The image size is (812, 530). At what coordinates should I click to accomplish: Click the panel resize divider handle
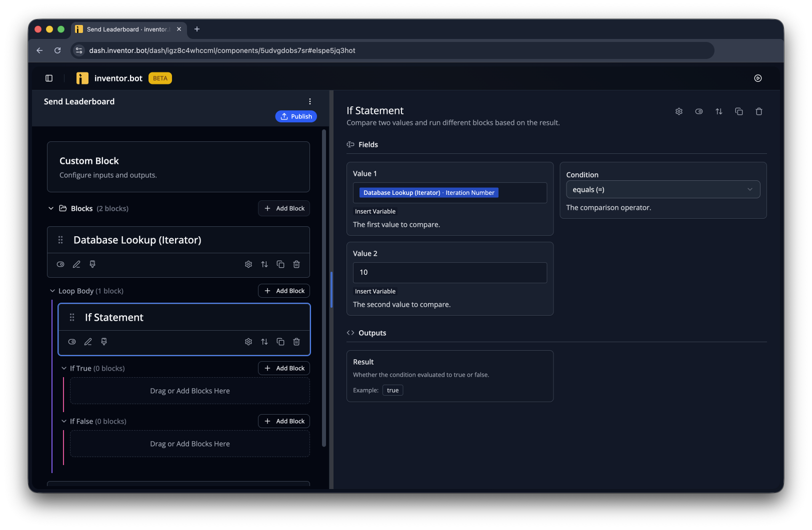[331, 290]
